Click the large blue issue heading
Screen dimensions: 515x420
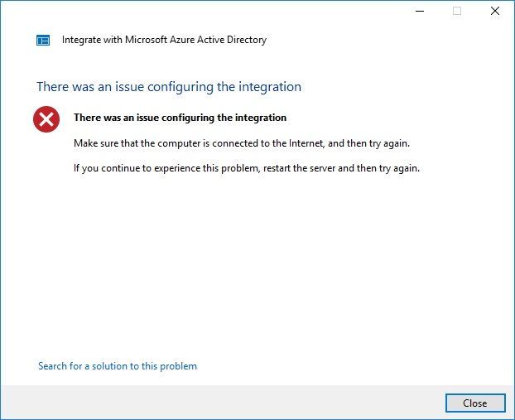pos(169,87)
